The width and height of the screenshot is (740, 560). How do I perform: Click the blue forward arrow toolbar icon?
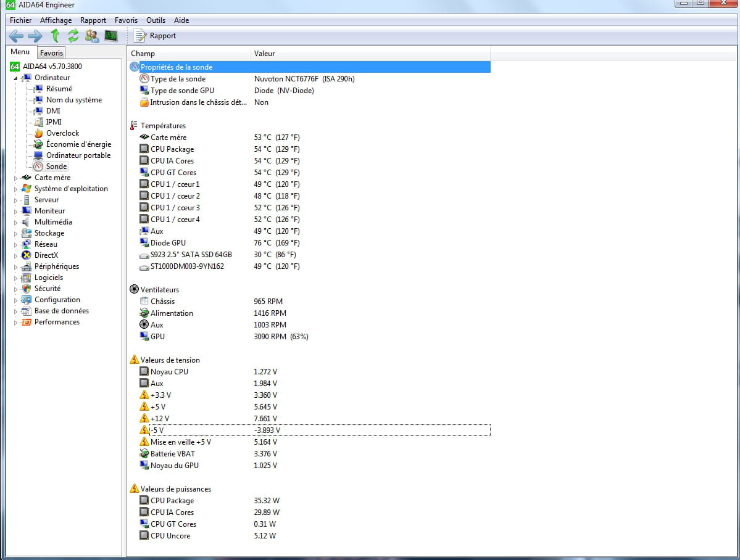(x=35, y=36)
